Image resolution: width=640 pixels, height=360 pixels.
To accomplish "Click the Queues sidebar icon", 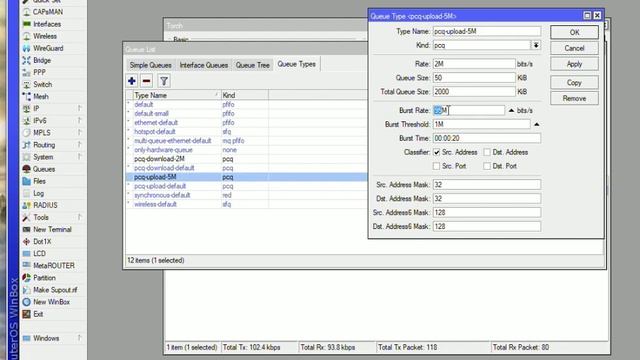I will point(27,169).
